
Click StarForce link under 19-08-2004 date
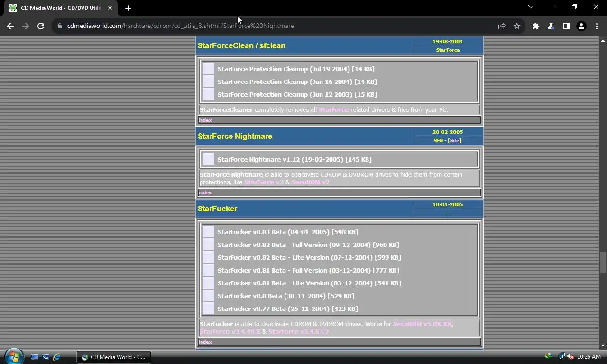point(448,50)
